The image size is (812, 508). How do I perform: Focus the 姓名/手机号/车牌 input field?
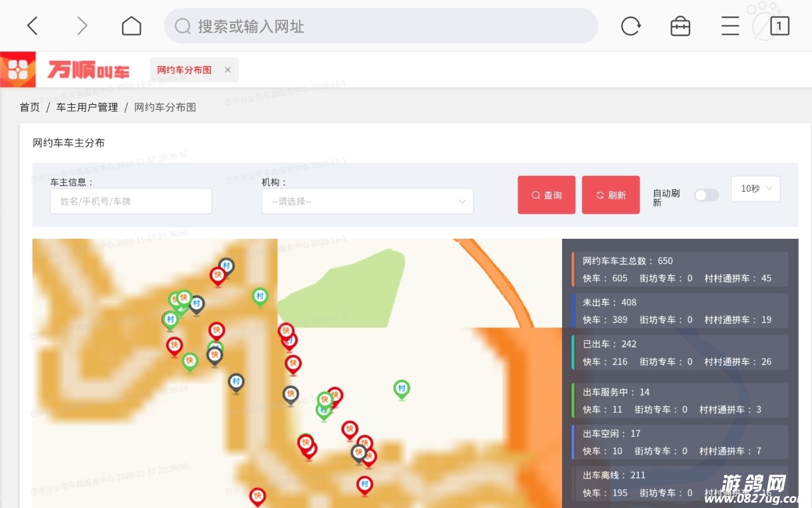[x=131, y=201]
